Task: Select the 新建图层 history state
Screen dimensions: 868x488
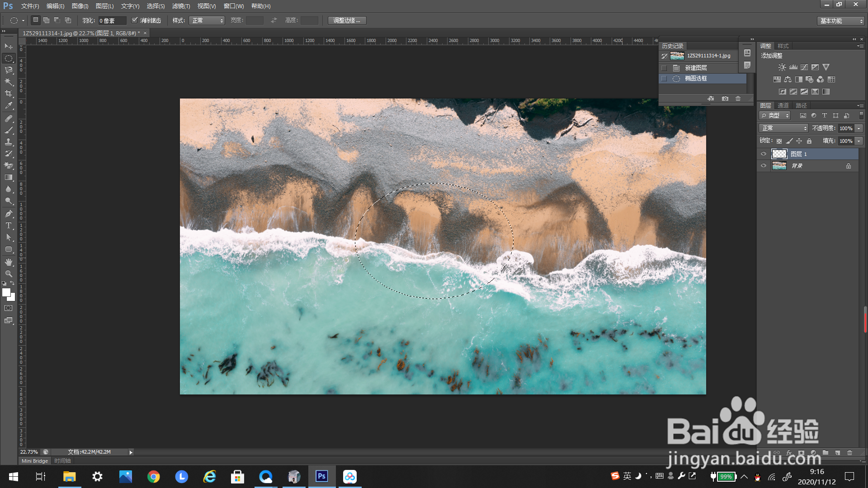Action: (696, 68)
